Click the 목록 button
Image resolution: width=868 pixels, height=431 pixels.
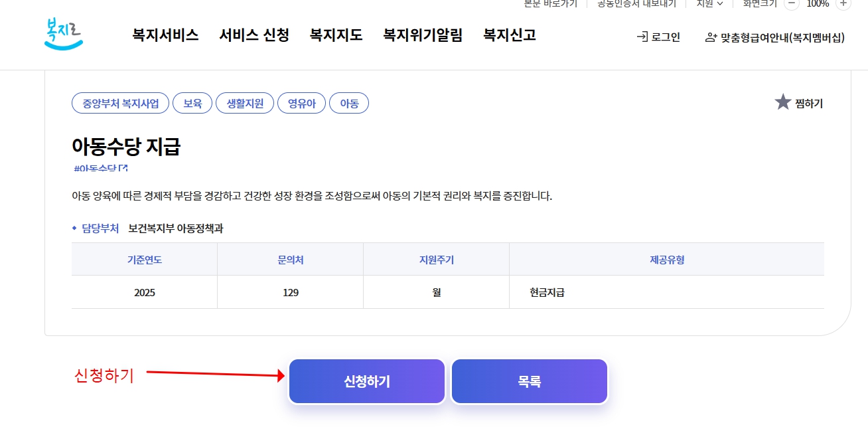click(529, 381)
